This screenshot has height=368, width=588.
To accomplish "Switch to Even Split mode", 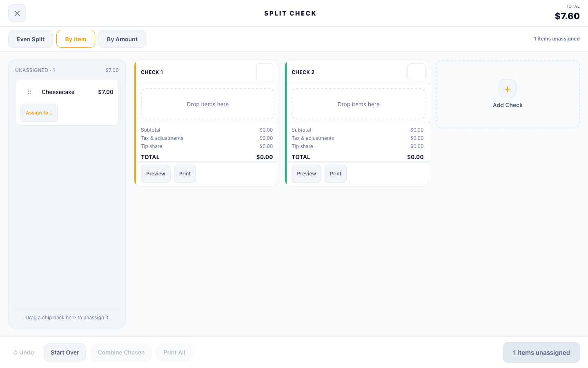I will pos(31,39).
